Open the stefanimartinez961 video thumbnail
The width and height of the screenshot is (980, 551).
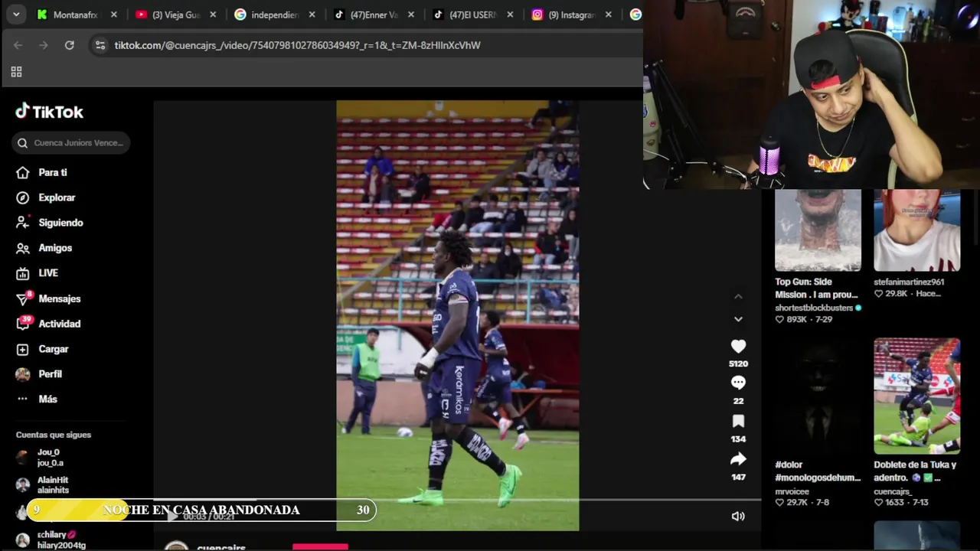pyautogui.click(x=916, y=230)
